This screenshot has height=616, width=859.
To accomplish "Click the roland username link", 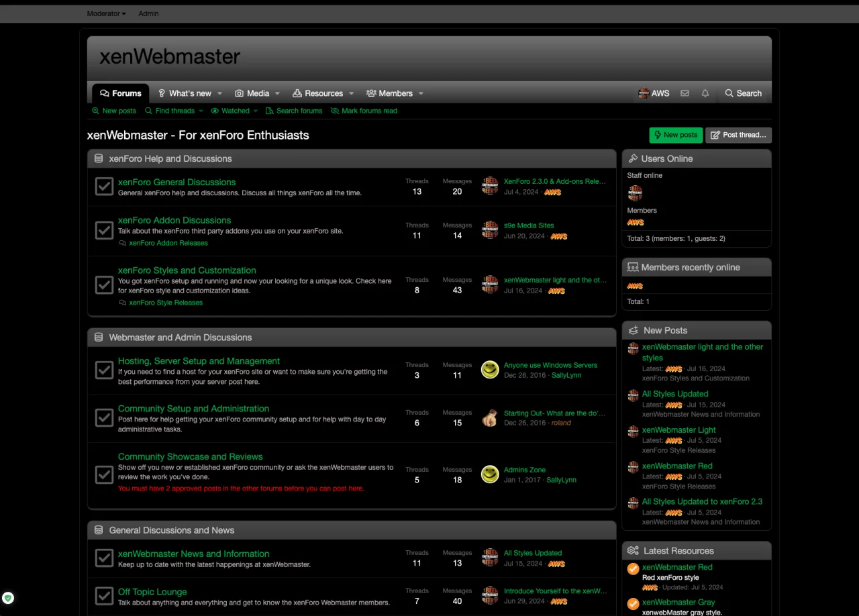I will coord(562,423).
